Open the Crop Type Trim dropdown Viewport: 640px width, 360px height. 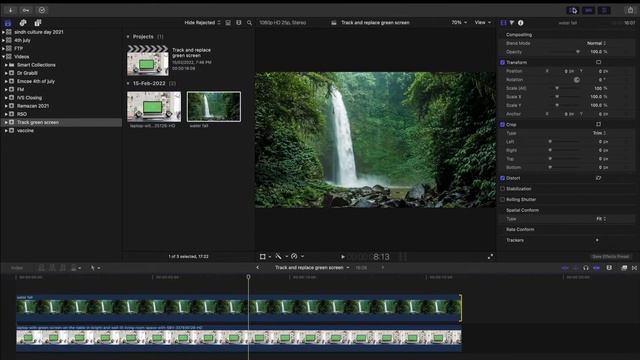tap(599, 133)
